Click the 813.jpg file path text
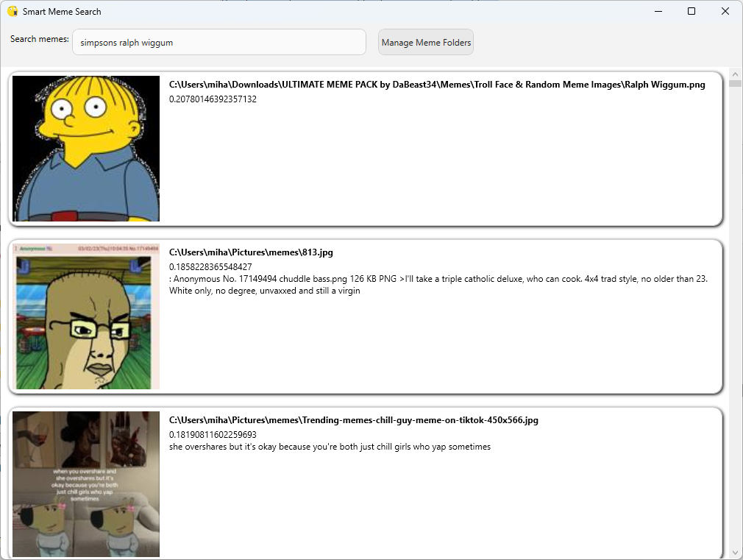 point(251,252)
